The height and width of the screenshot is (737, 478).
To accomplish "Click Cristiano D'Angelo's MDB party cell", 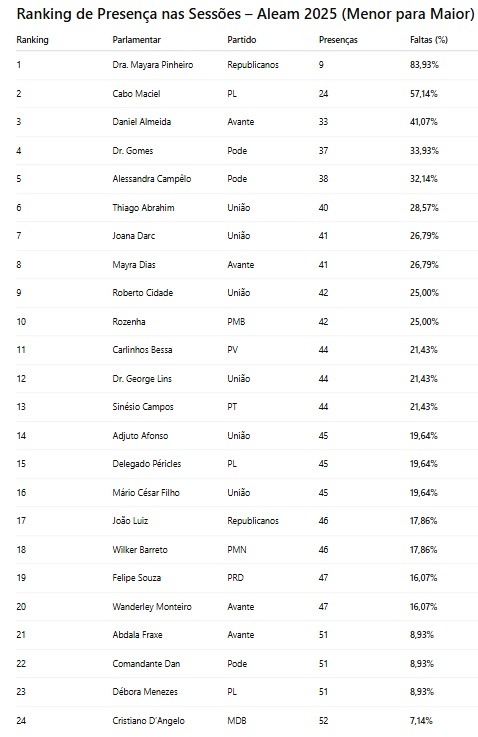I will (237, 721).
